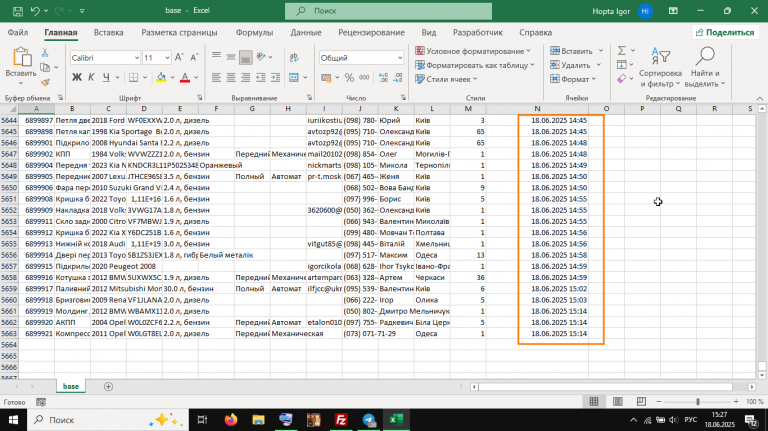This screenshot has width=768, height=431.
Task: Align cell contents to middle
Action: [231, 58]
